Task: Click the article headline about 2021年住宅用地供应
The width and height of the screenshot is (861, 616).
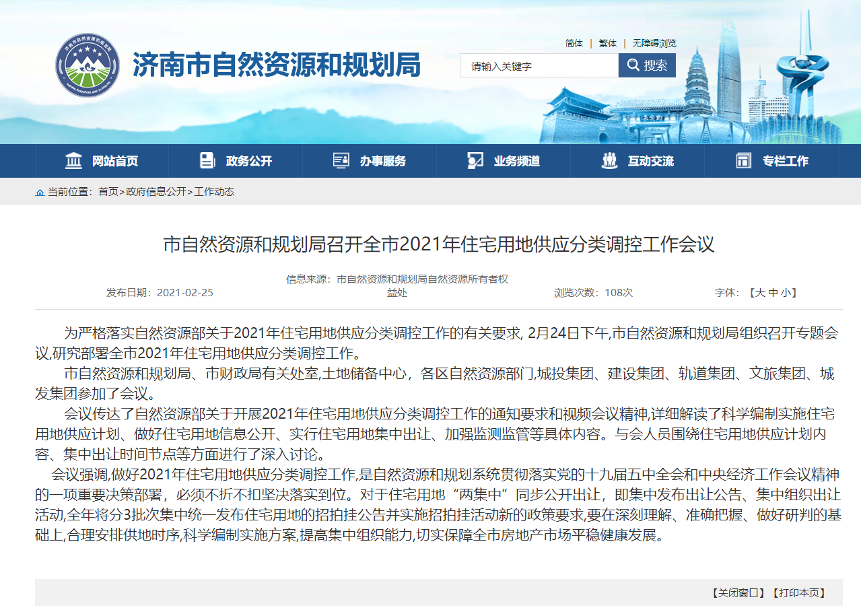Action: [438, 244]
